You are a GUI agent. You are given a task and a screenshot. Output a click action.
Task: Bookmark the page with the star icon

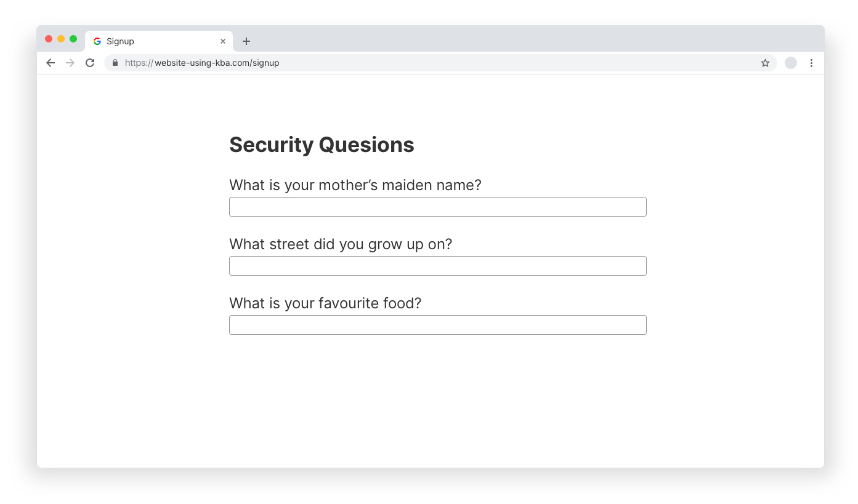[x=765, y=63]
